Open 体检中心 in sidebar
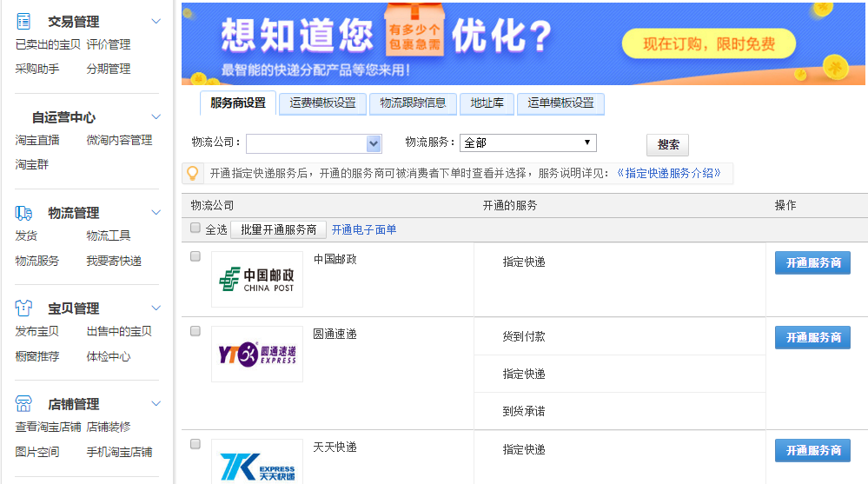Image resolution: width=868 pixels, height=484 pixels. (109, 356)
